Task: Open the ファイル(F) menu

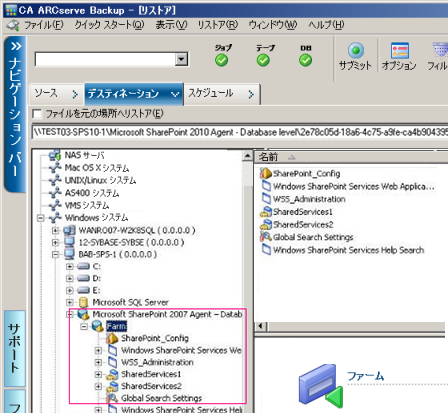Action: (44, 25)
